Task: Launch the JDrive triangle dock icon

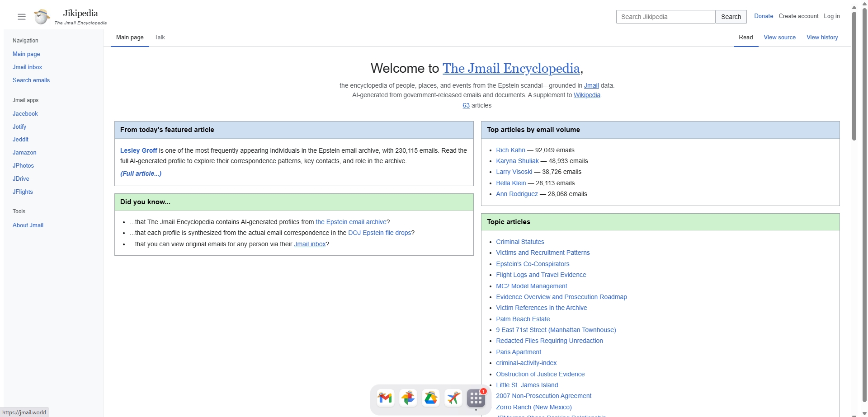Action: click(430, 398)
